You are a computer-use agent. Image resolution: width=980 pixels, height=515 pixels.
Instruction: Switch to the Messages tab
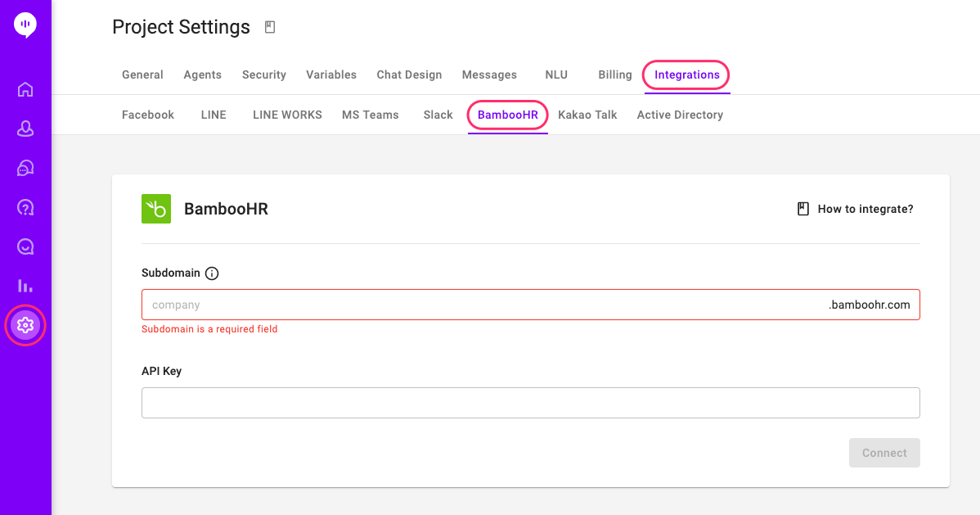(489, 75)
